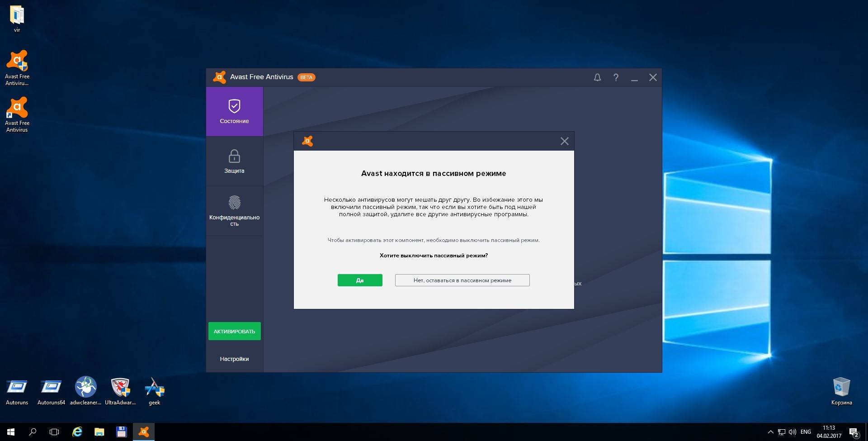Open Настройки settings in Avast sidebar

click(x=234, y=359)
